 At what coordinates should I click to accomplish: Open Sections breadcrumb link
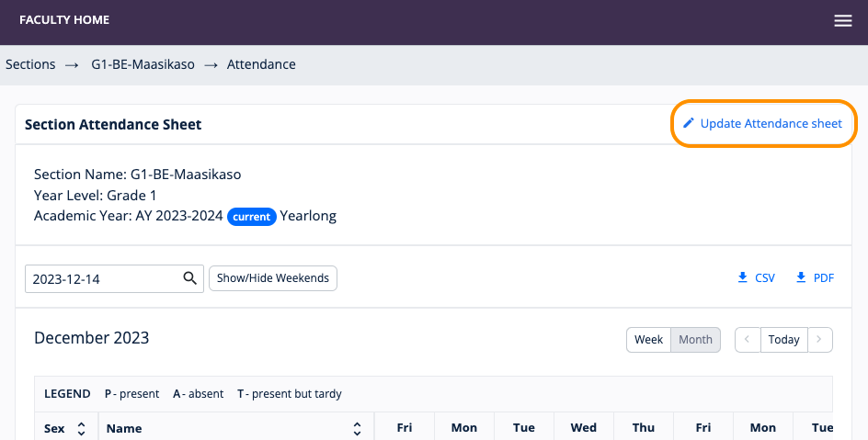(30, 64)
